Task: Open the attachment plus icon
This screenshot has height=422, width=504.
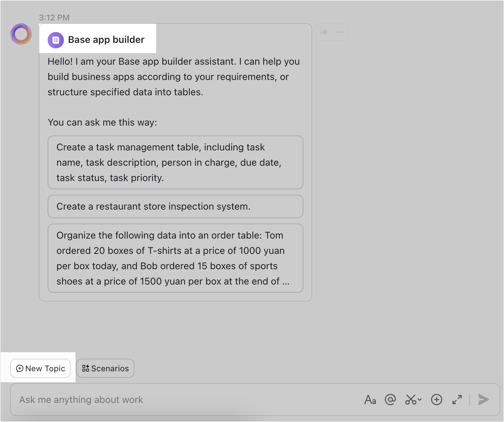Action: coord(437,400)
